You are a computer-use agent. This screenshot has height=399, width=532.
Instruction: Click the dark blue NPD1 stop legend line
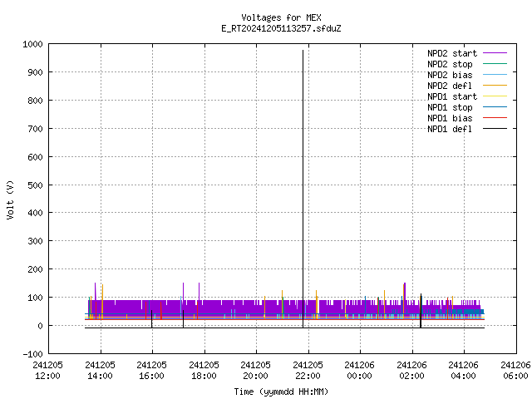(495, 107)
